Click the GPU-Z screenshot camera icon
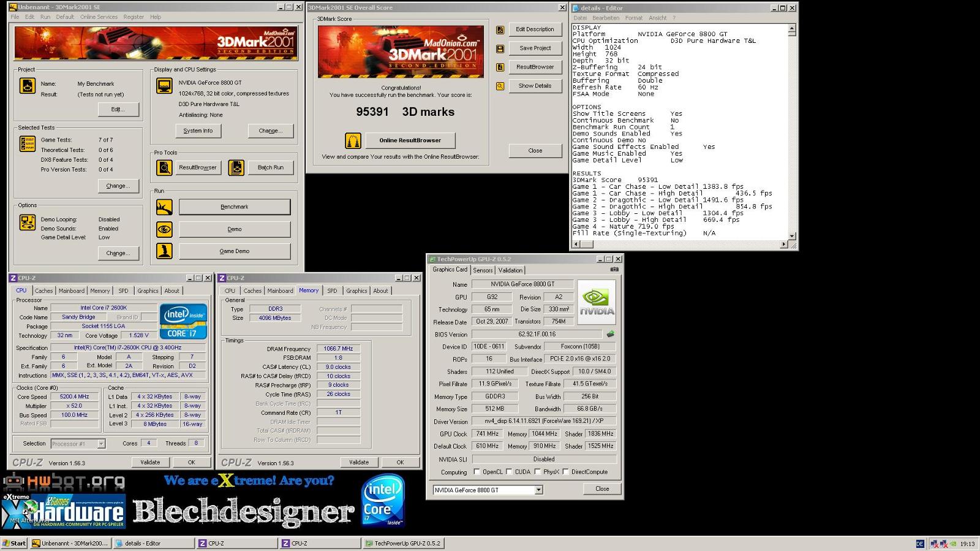This screenshot has height=551, width=980. 614,269
